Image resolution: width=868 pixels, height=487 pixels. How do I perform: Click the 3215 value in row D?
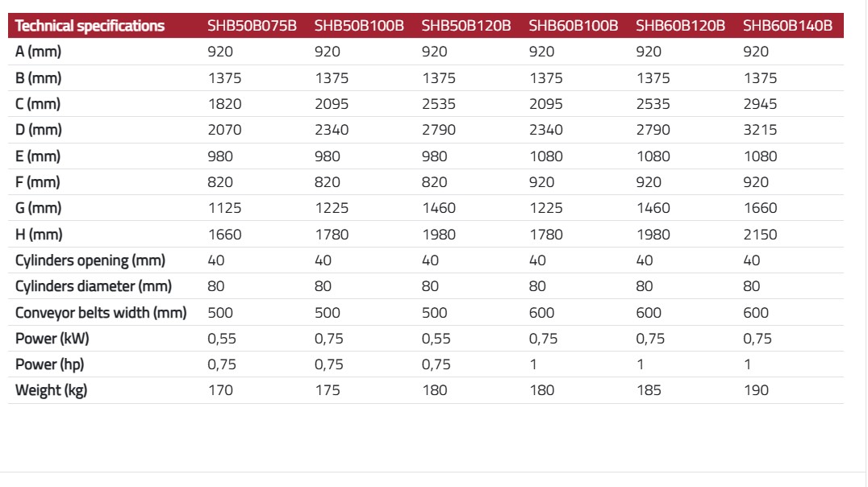pyautogui.click(x=760, y=130)
